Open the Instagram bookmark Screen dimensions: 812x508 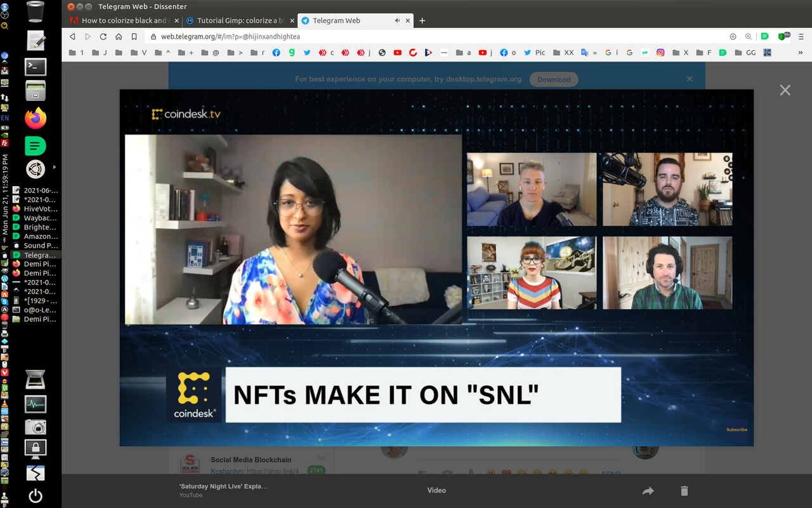click(x=660, y=53)
